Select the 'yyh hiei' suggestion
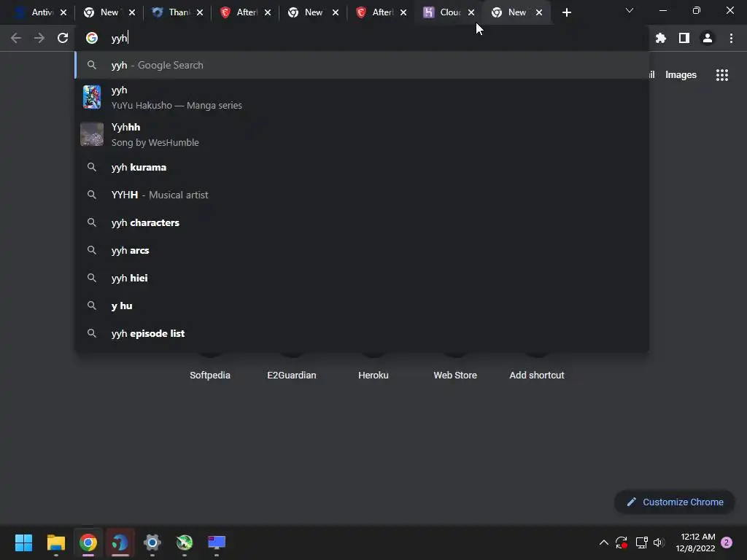Image resolution: width=747 pixels, height=560 pixels. click(362, 278)
